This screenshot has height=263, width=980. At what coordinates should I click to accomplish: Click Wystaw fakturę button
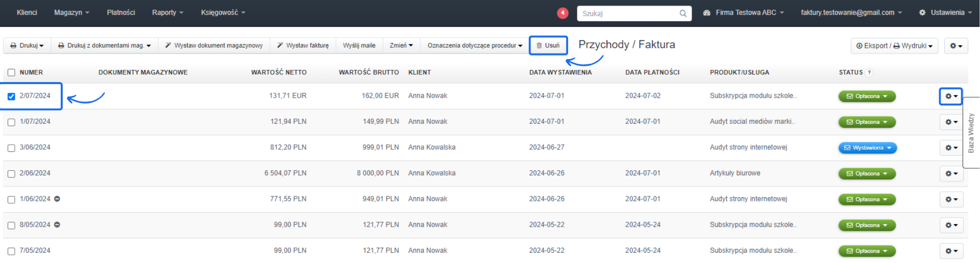coord(303,45)
